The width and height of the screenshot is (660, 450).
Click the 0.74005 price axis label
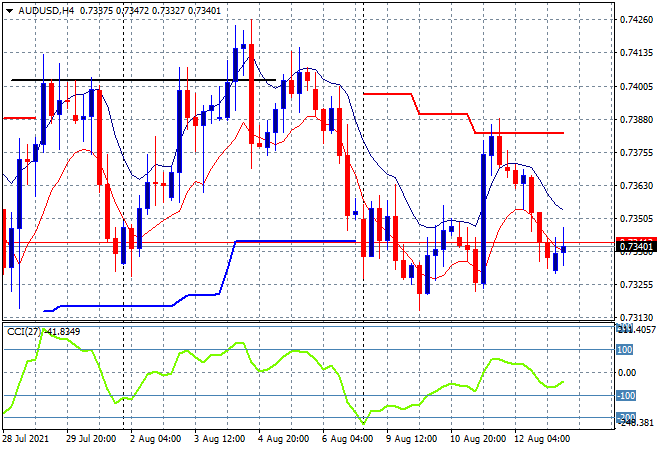pos(636,87)
